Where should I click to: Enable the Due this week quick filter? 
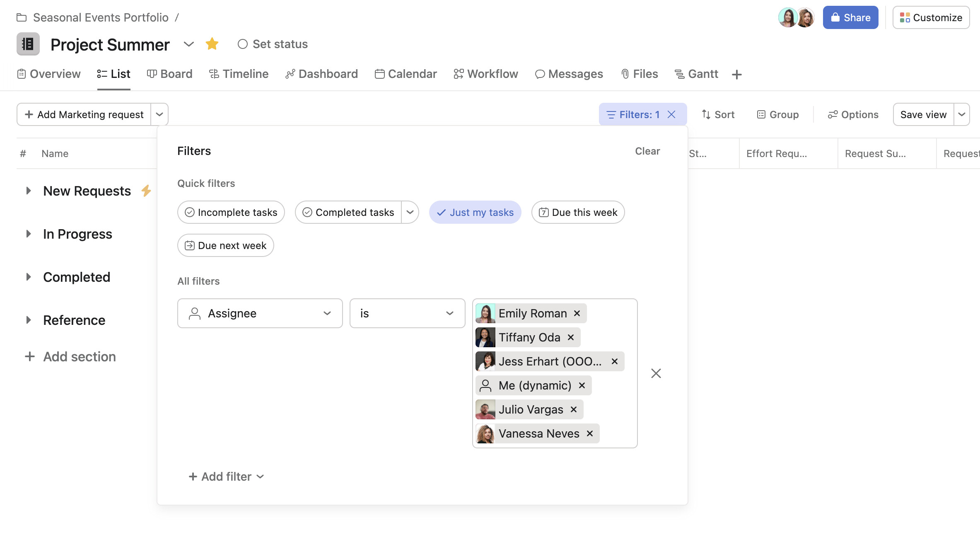click(x=578, y=212)
